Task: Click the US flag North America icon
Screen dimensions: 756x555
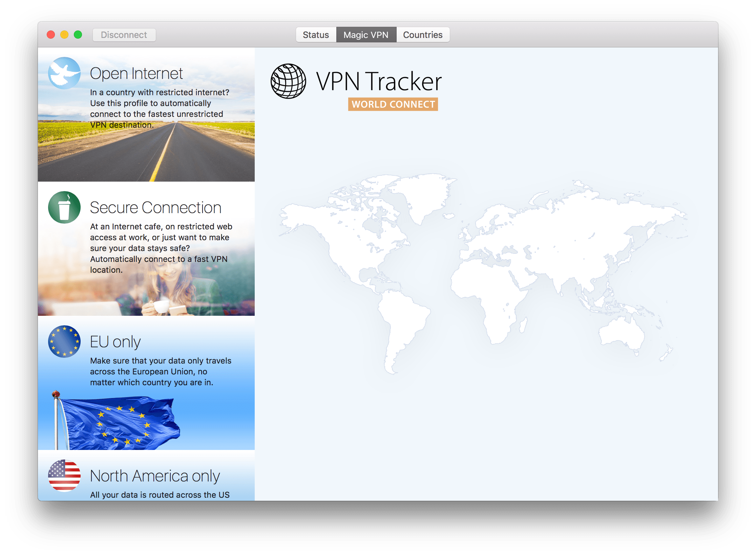Action: point(64,475)
